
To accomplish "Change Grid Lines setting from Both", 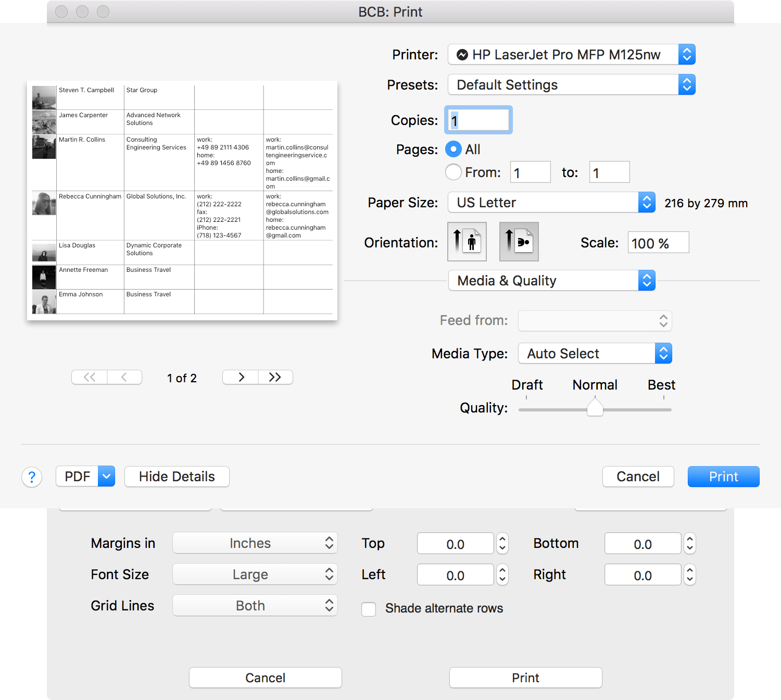I will pyautogui.click(x=255, y=605).
